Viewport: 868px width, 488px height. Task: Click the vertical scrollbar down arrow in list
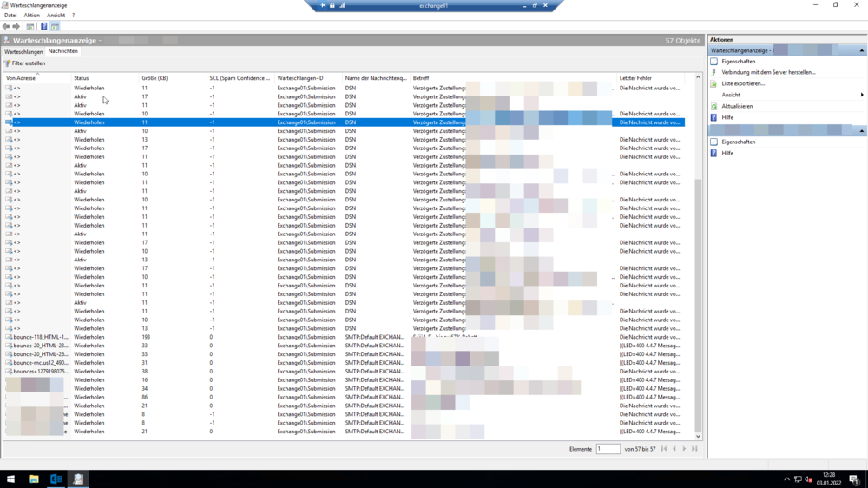pos(698,436)
